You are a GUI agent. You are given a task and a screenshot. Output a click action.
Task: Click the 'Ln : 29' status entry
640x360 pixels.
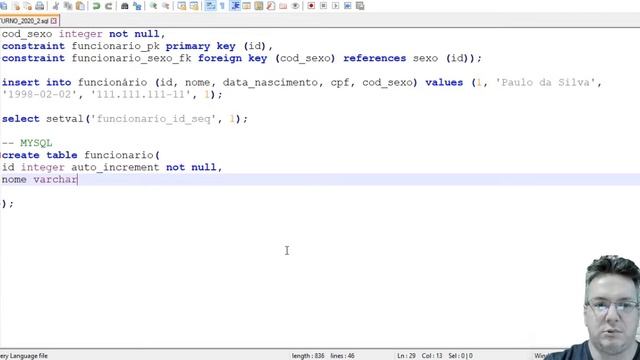406,356
